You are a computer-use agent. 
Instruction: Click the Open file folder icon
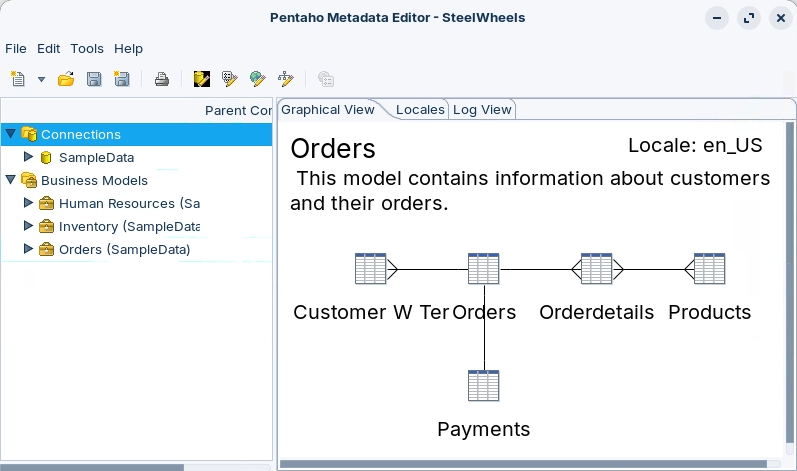click(66, 79)
